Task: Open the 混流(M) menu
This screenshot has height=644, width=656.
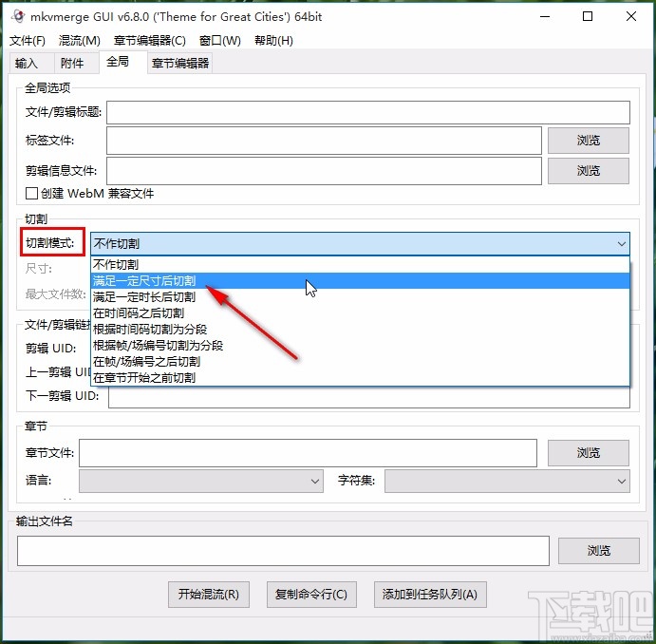Action: pyautogui.click(x=80, y=41)
